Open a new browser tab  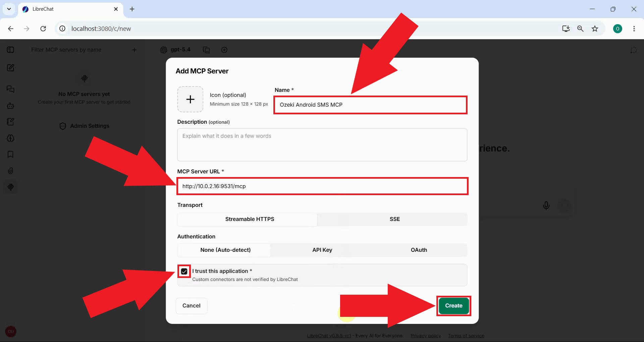click(132, 9)
